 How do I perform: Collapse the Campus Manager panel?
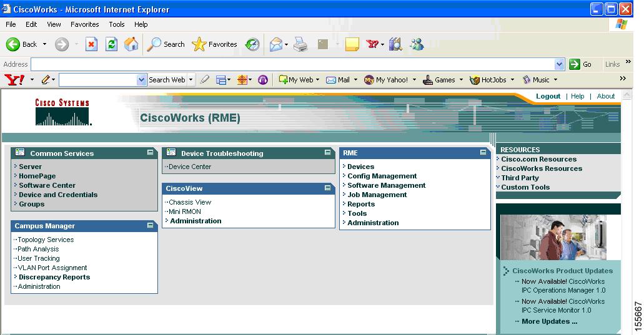(x=151, y=225)
